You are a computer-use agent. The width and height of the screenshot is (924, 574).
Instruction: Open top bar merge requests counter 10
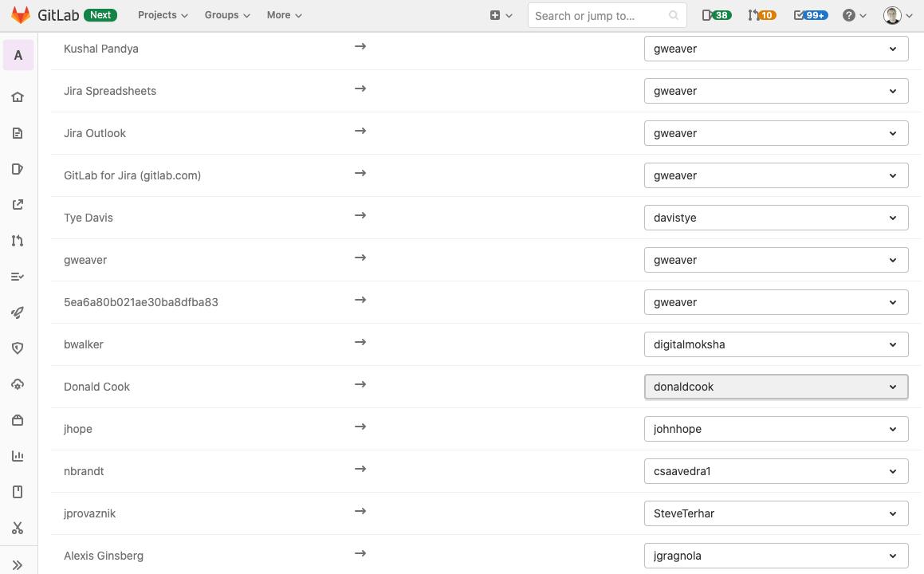click(761, 15)
